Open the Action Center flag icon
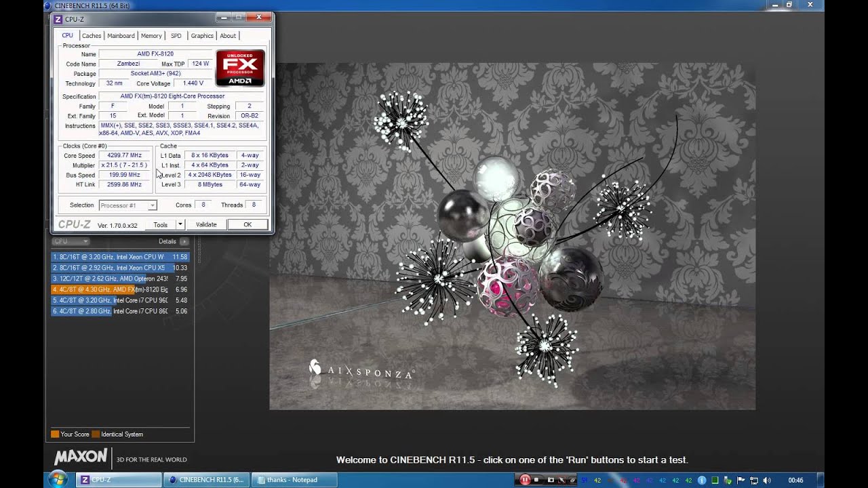 (x=741, y=480)
